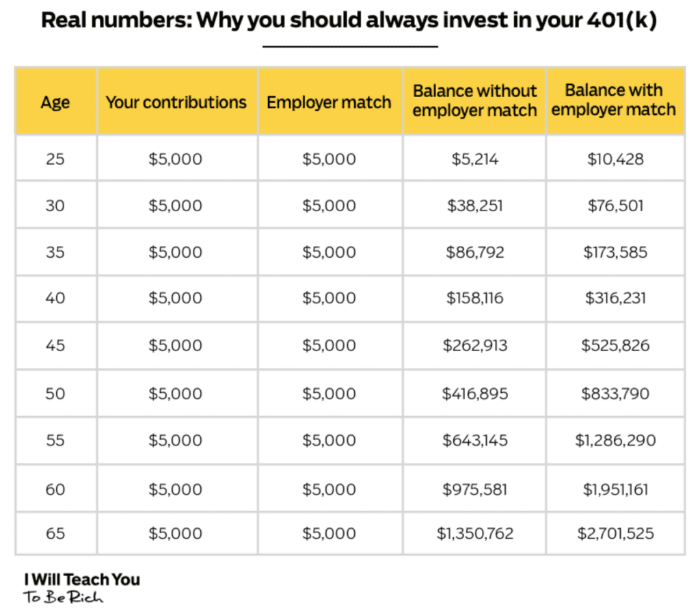700x615 pixels.
Task: Click the $262,913 balance cell
Action: click(474, 346)
